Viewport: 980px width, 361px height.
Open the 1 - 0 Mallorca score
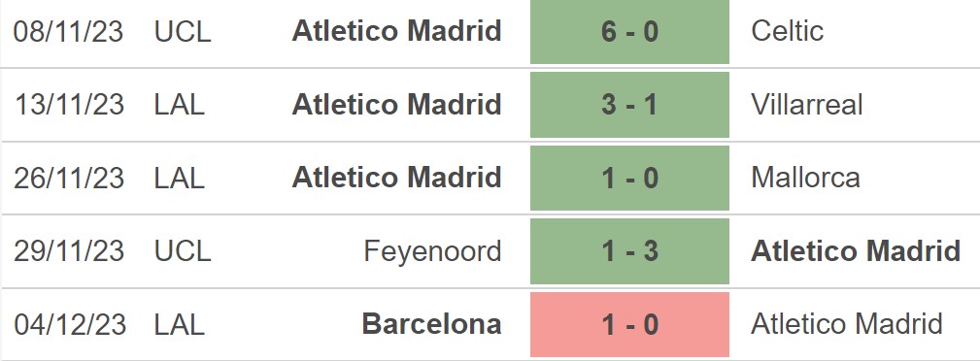629,178
